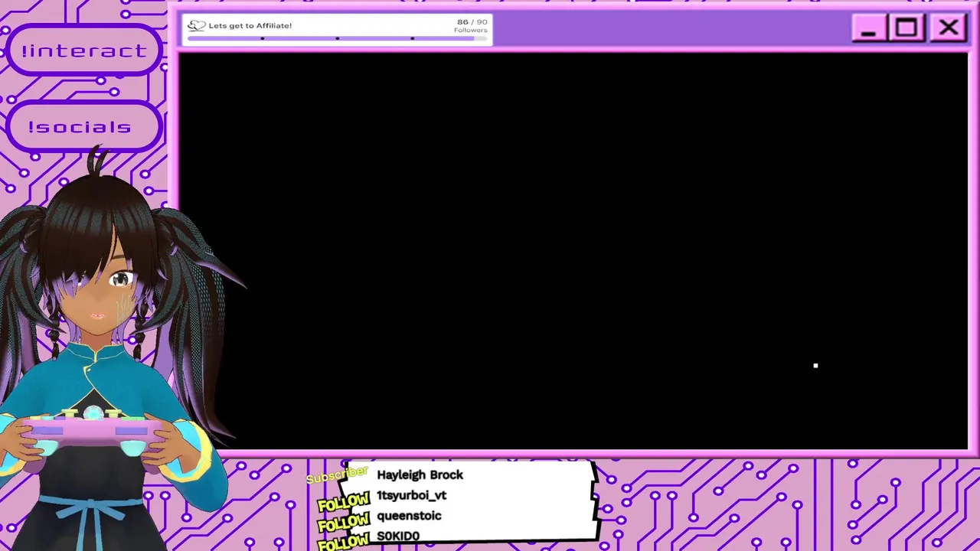
Task: Click the 86 / 90 Followers counter
Action: coord(471,25)
